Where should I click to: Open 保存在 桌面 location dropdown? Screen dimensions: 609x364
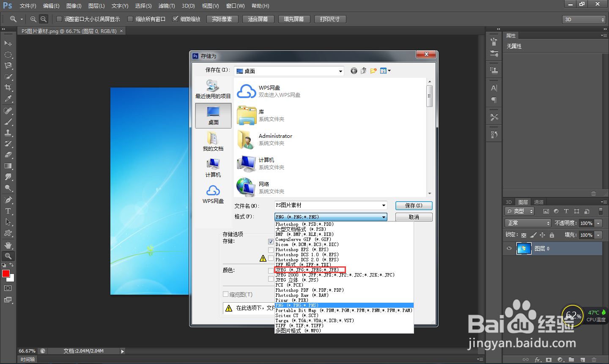tap(340, 71)
